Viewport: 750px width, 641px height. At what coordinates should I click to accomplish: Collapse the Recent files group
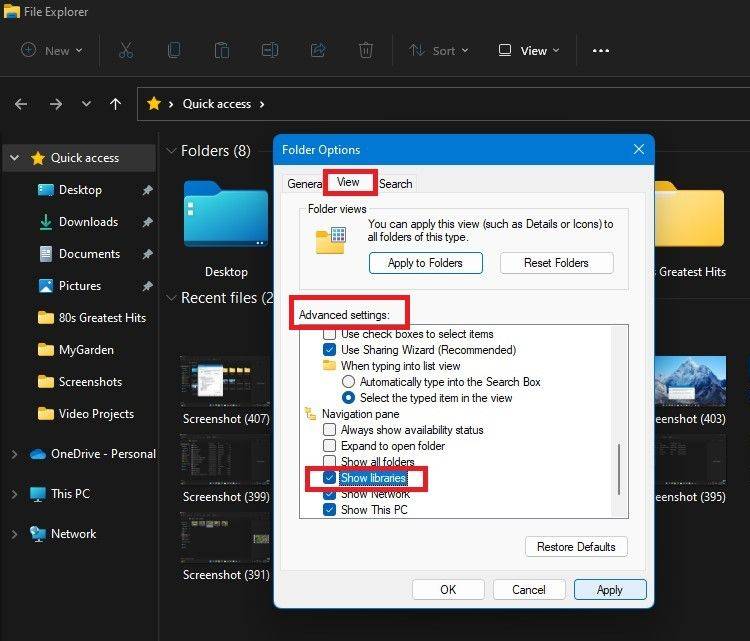[x=171, y=298]
